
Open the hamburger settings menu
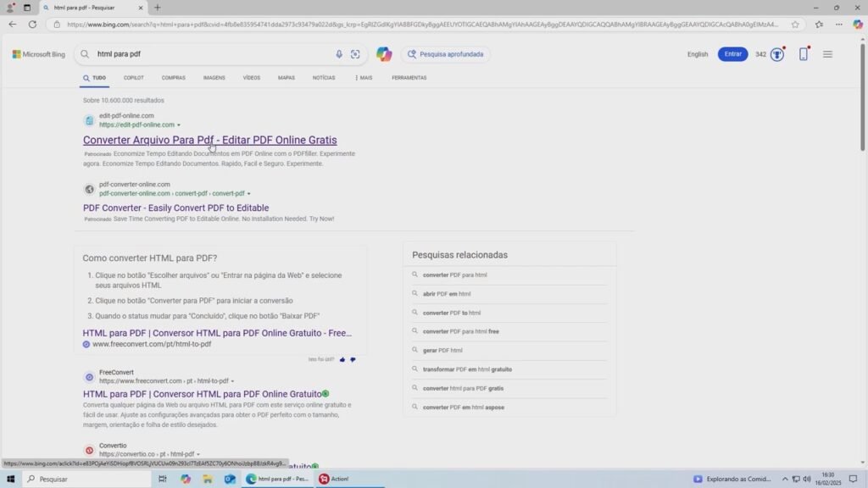tap(827, 54)
